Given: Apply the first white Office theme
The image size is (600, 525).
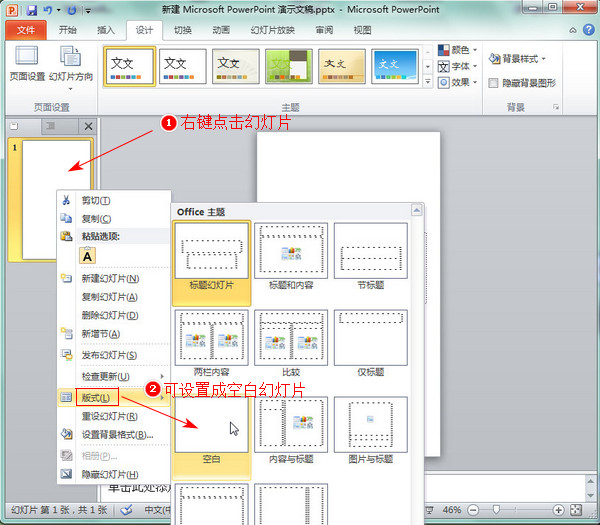Looking at the screenshot, I should coord(130,66).
